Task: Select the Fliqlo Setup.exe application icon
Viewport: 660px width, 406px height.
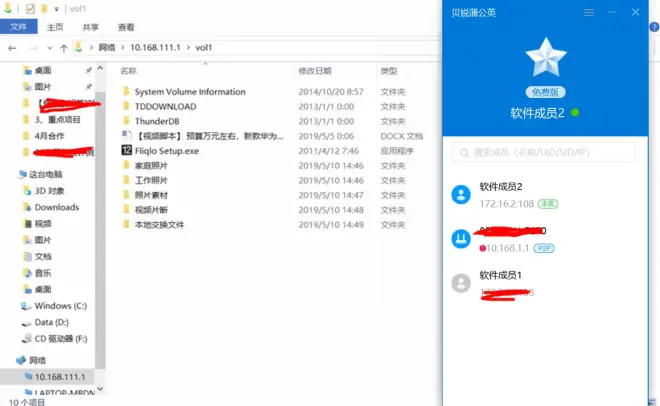Action: pos(127,150)
